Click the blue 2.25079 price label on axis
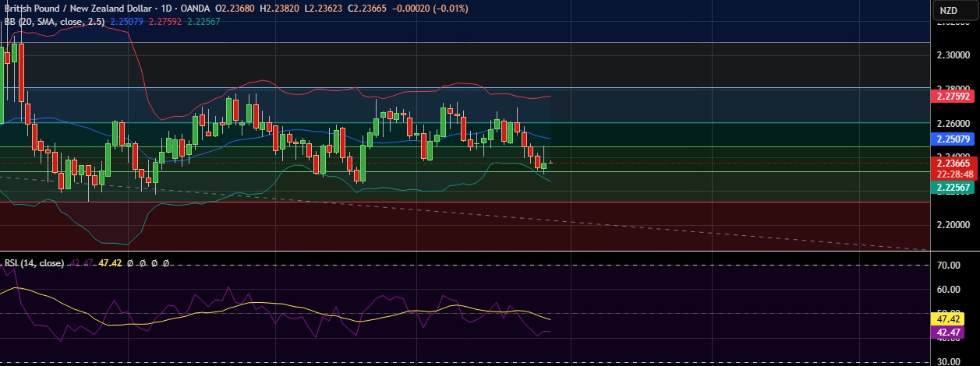Screen dimensions: 980x366 point(954,139)
